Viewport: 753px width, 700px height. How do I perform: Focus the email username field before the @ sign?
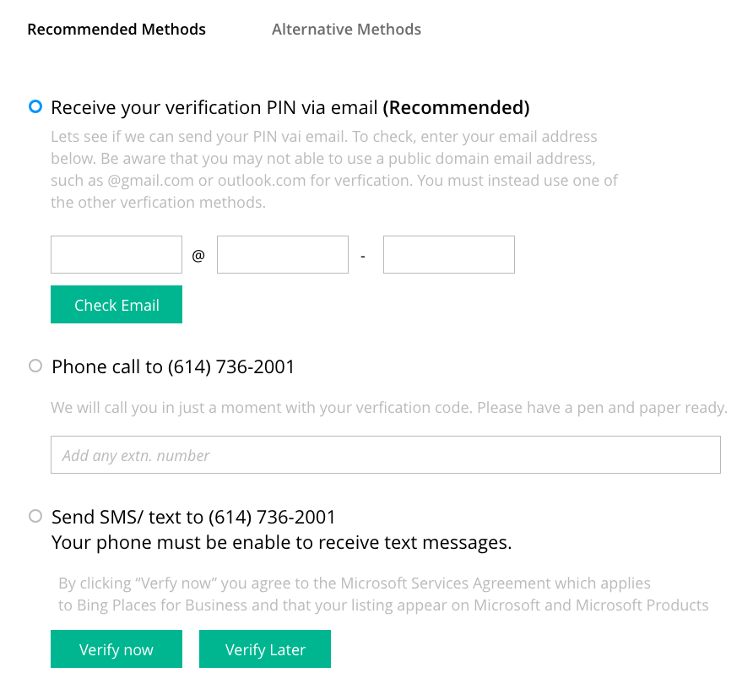pyautogui.click(x=116, y=255)
